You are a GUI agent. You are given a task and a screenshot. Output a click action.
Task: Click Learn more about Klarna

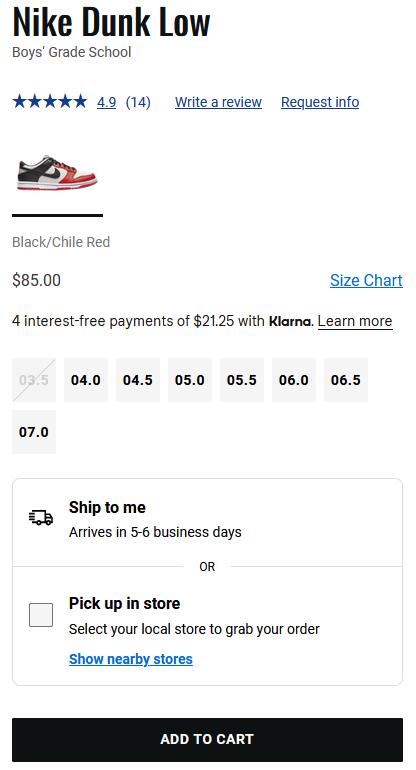(x=355, y=321)
